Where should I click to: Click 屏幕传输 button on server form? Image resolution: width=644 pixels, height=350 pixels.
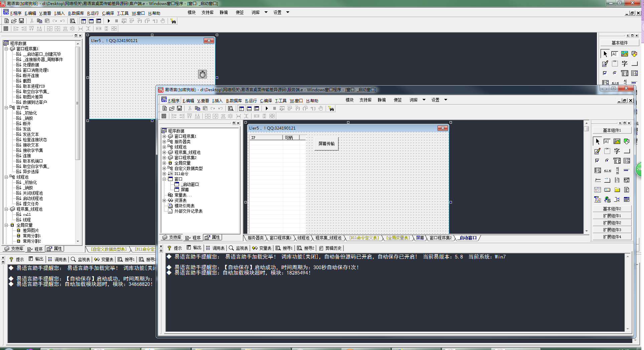[x=326, y=144]
